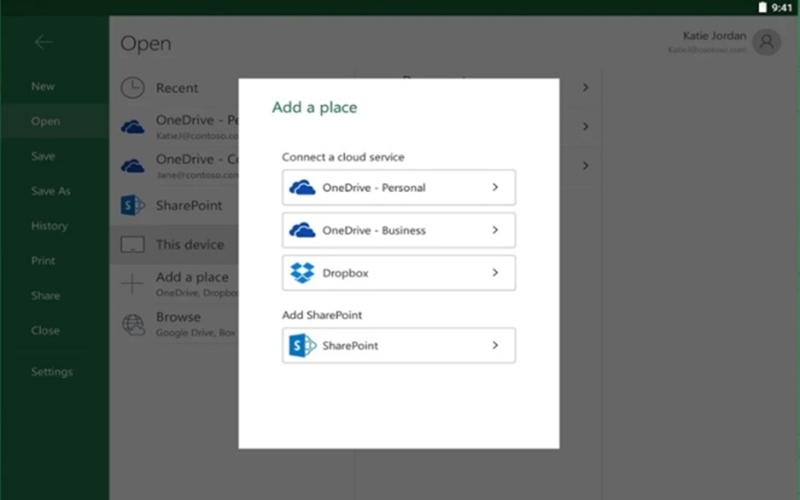Expand OneDrive - Business chevron in dialog
Image resolution: width=800 pixels, height=500 pixels.
(494, 230)
